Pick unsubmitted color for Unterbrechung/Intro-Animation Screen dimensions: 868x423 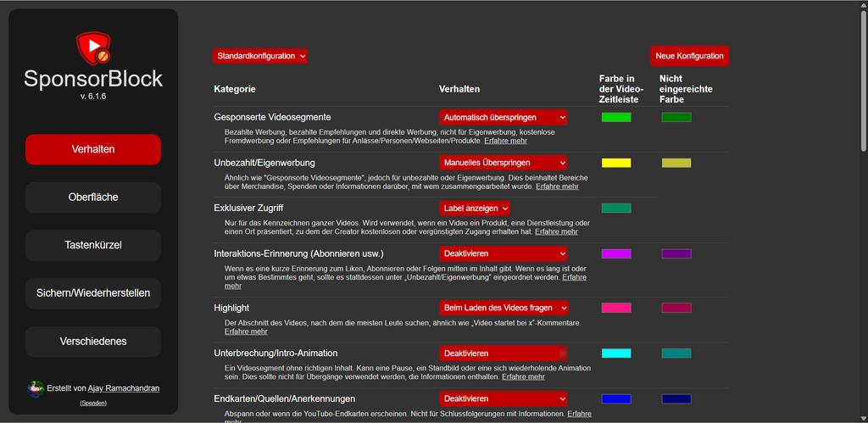(x=676, y=353)
